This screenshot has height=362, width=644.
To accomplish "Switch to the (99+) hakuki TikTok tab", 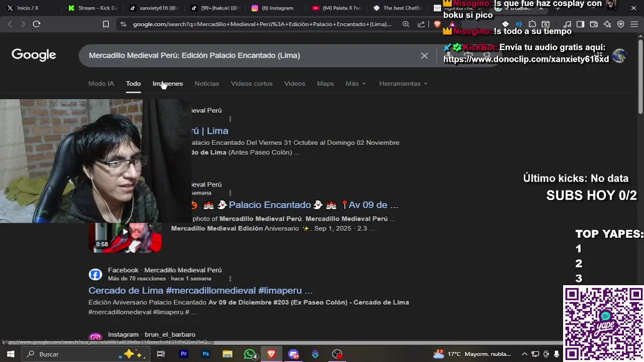I will (x=215, y=8).
